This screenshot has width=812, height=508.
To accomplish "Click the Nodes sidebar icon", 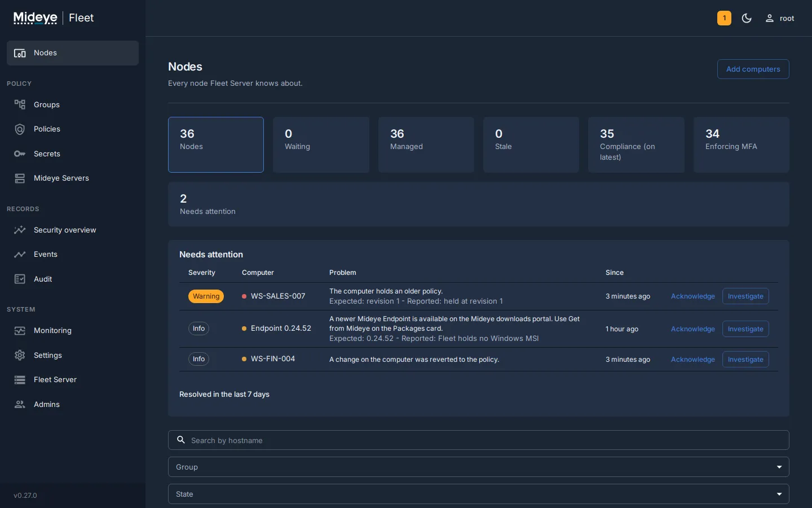I will click(20, 53).
